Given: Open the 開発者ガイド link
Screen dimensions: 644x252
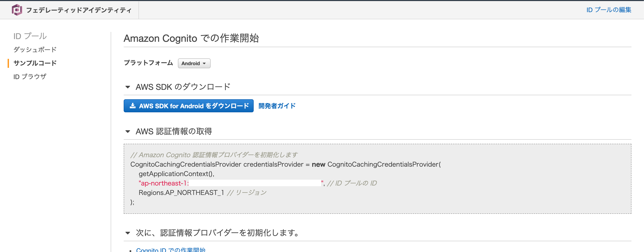Looking at the screenshot, I should pyautogui.click(x=277, y=106).
